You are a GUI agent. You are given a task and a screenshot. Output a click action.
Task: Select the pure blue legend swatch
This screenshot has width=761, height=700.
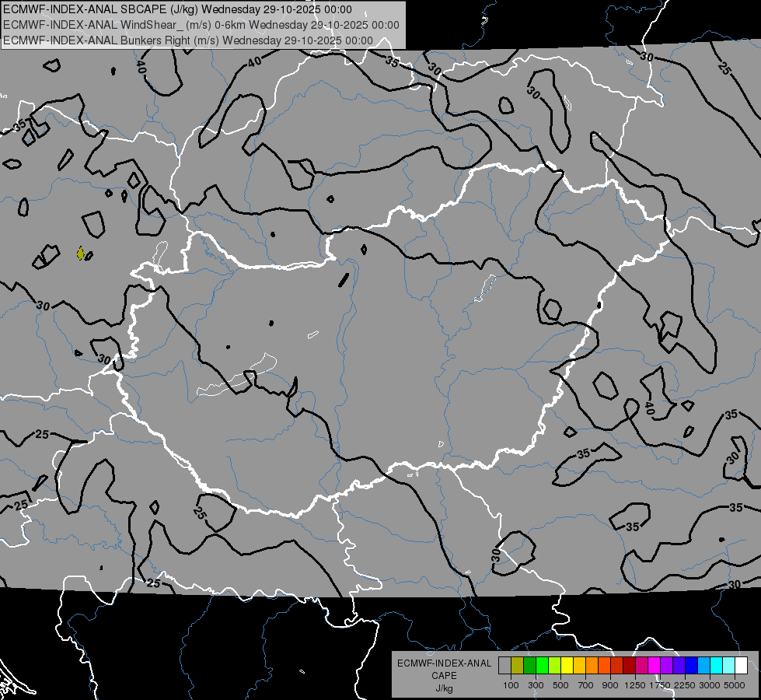(692, 666)
